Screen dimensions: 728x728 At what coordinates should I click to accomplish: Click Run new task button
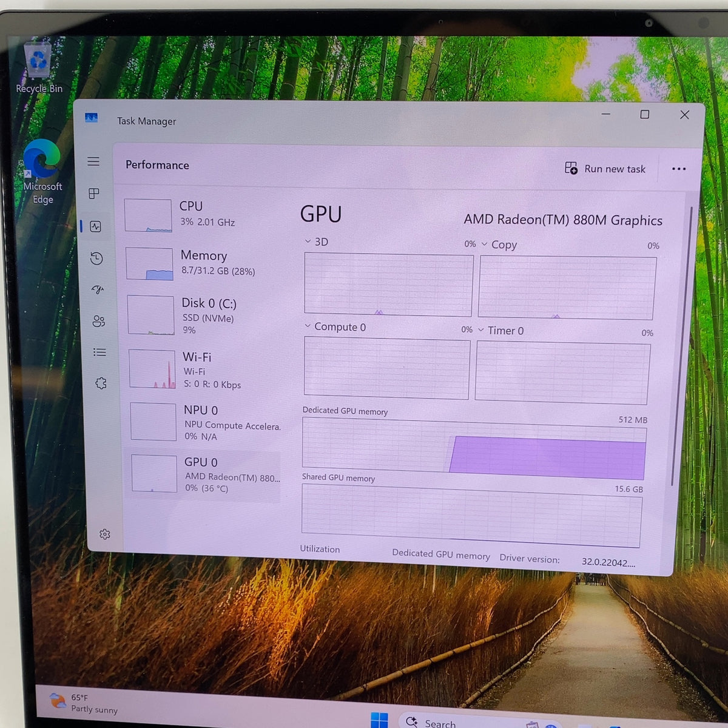pos(605,169)
